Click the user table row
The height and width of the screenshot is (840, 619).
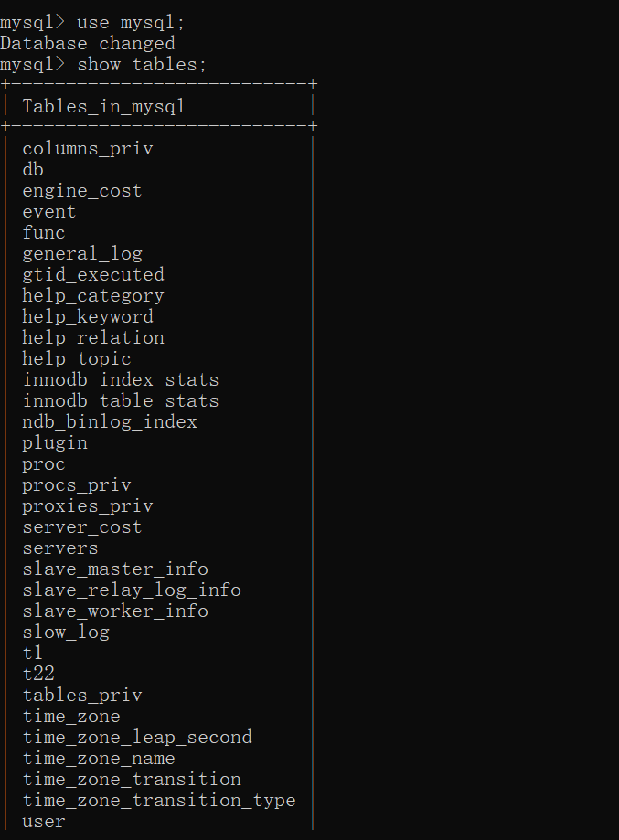click(44, 821)
